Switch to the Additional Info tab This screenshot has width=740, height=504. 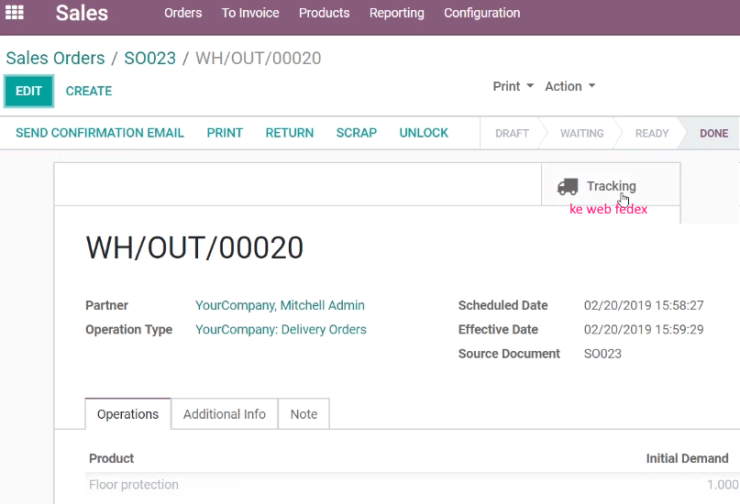point(224,414)
